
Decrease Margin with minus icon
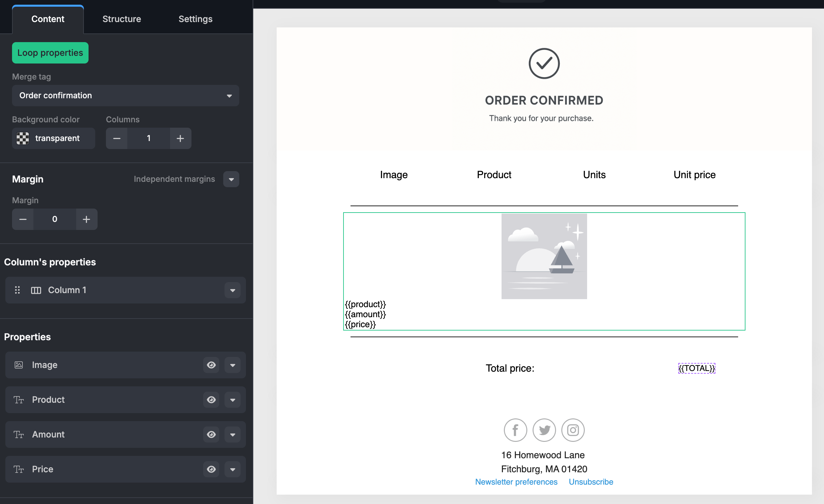pos(23,219)
